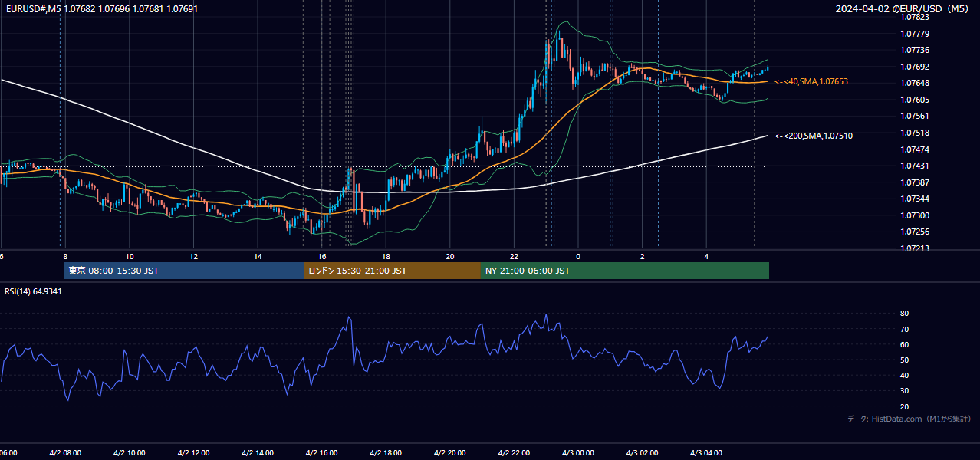Viewport: 980px width, 460px height.
Task: Click the HistData.com data source credit
Action: click(909, 419)
